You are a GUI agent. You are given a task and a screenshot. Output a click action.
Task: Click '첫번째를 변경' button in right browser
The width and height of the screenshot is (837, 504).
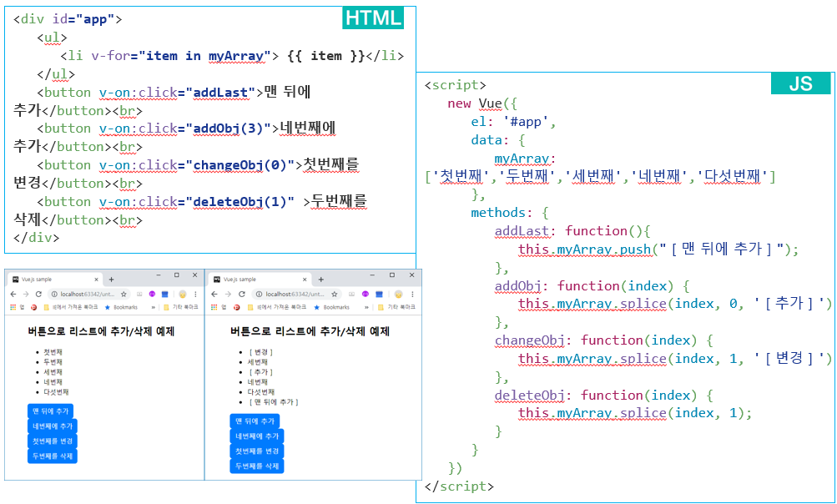(257, 451)
